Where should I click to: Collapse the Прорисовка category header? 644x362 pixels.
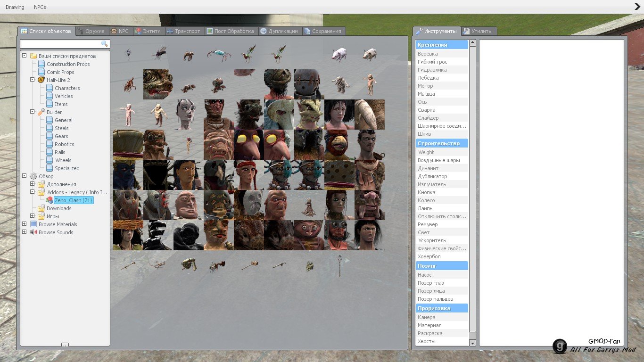[442, 308]
